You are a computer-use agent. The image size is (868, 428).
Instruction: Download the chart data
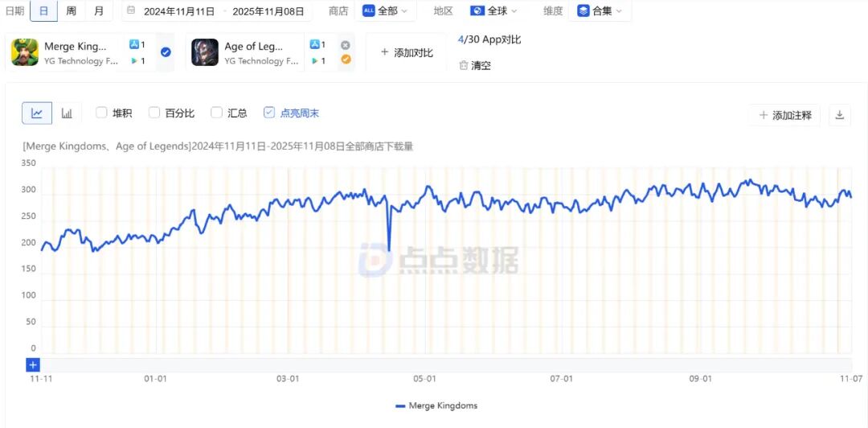[840, 115]
